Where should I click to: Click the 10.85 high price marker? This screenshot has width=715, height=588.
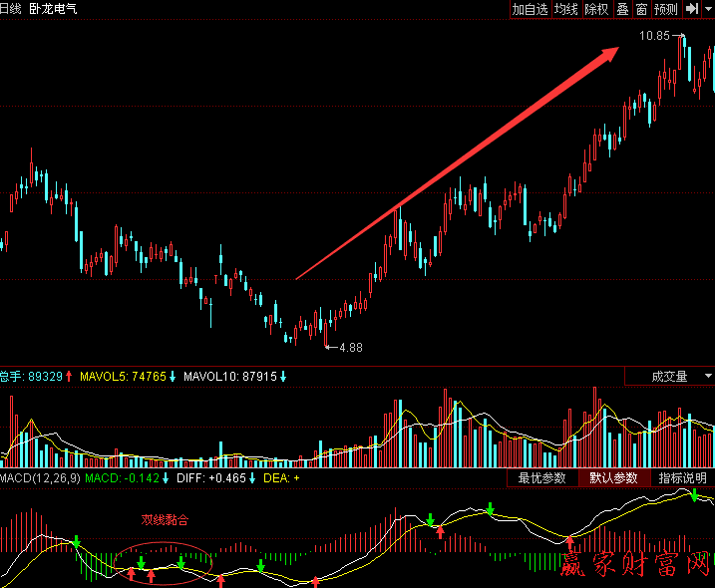(654, 36)
